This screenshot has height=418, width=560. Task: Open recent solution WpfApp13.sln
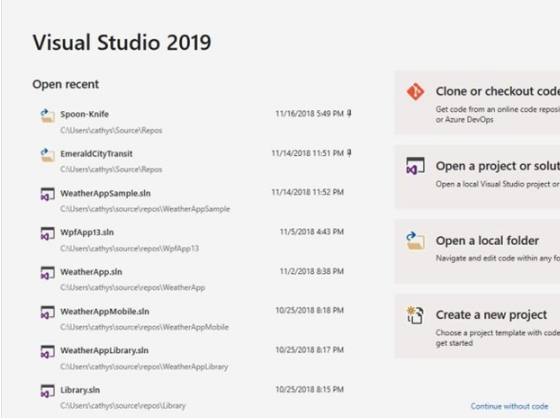click(x=195, y=240)
